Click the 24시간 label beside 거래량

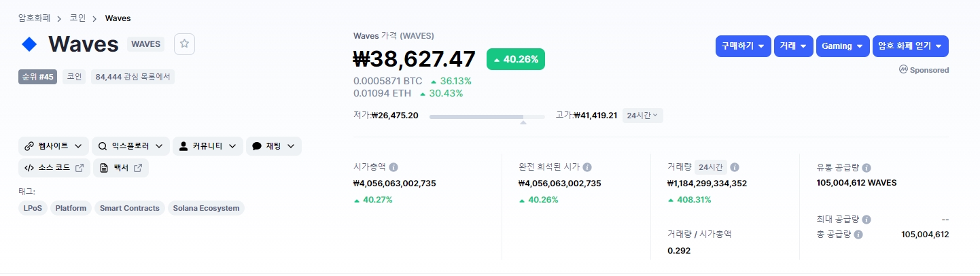[710, 167]
